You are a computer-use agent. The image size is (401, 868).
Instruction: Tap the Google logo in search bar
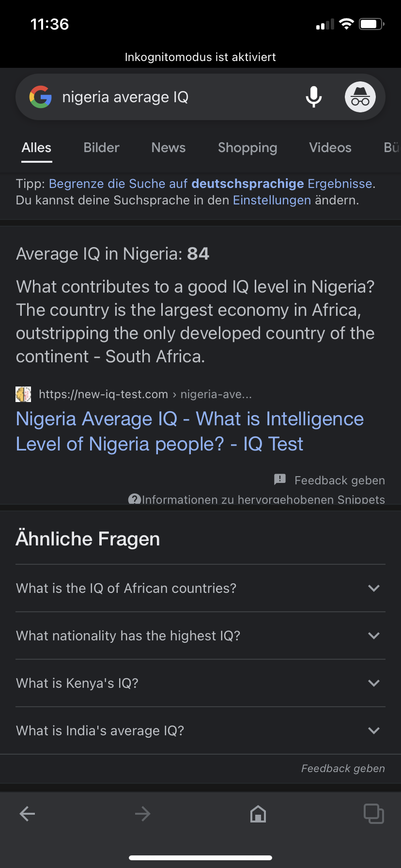pyautogui.click(x=41, y=97)
